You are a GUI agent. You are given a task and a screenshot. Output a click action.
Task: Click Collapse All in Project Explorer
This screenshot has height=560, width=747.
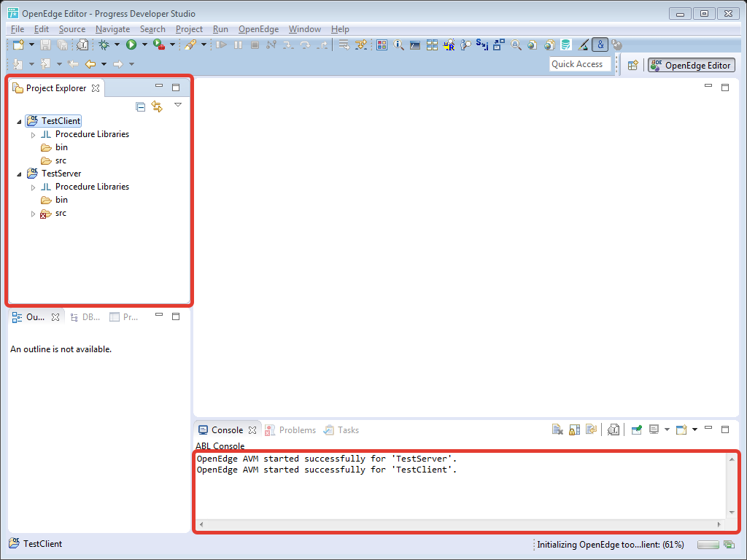(x=140, y=106)
